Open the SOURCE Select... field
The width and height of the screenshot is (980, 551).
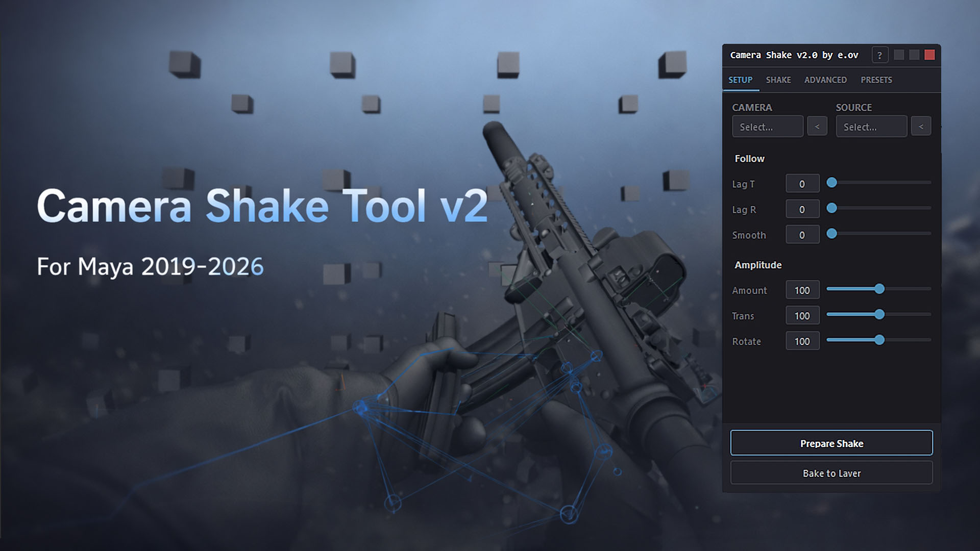[871, 127]
